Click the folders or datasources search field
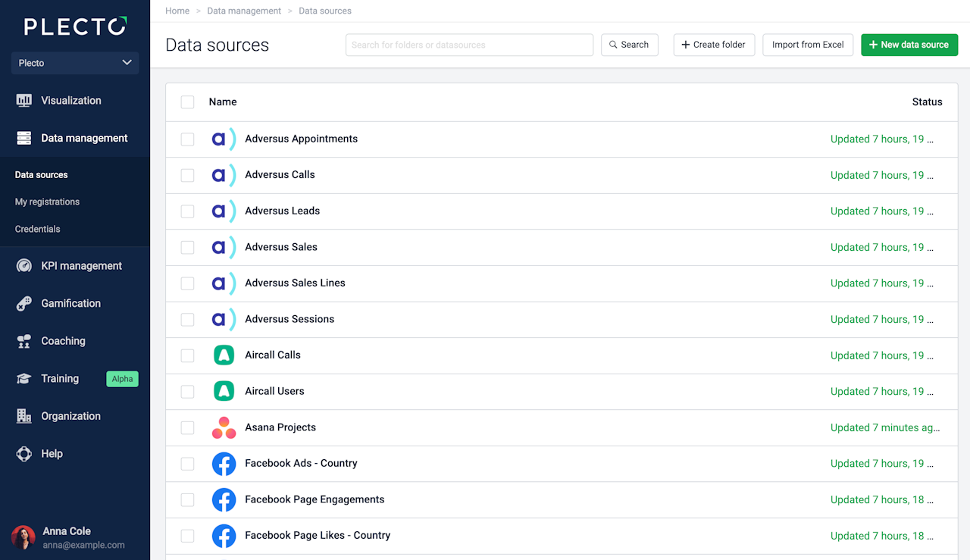970x560 pixels. pos(469,45)
